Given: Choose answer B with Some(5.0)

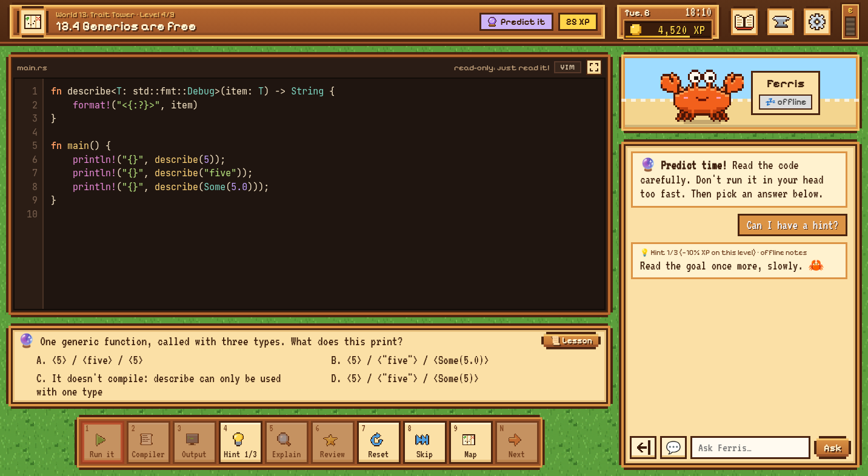Looking at the screenshot, I should point(410,360).
